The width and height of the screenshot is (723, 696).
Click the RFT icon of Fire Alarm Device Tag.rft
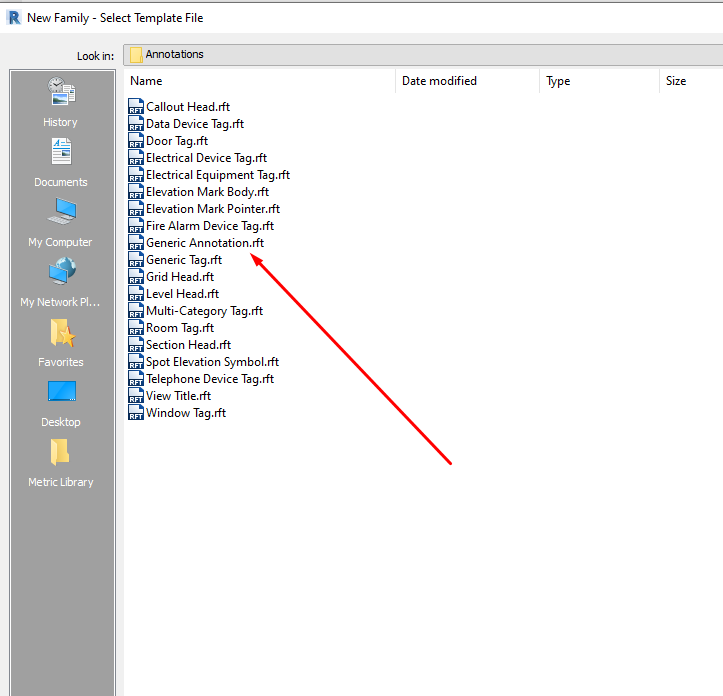[136, 226]
